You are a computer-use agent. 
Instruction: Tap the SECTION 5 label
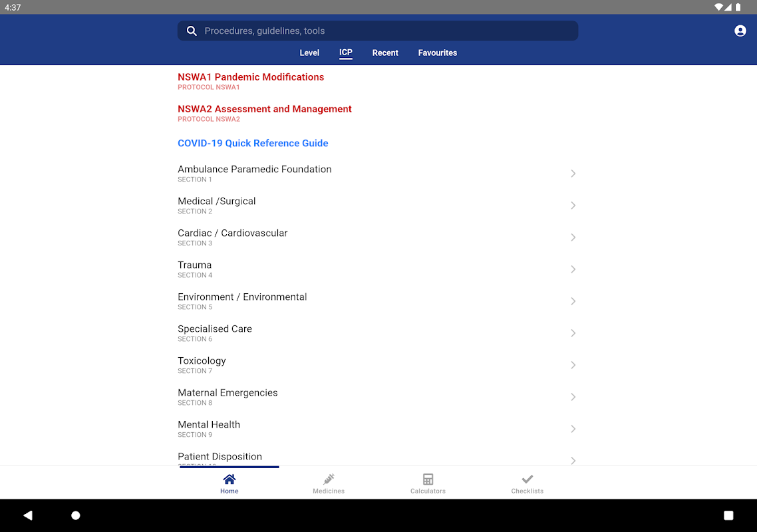pos(195,307)
